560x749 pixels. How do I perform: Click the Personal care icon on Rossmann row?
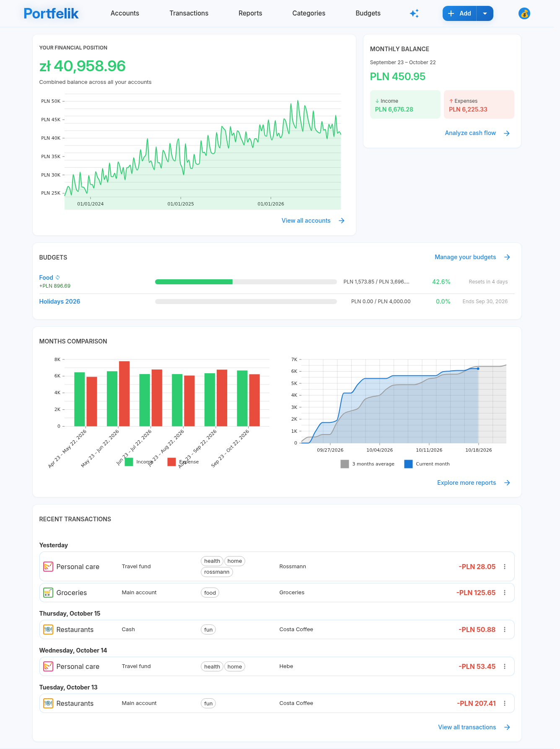point(48,567)
